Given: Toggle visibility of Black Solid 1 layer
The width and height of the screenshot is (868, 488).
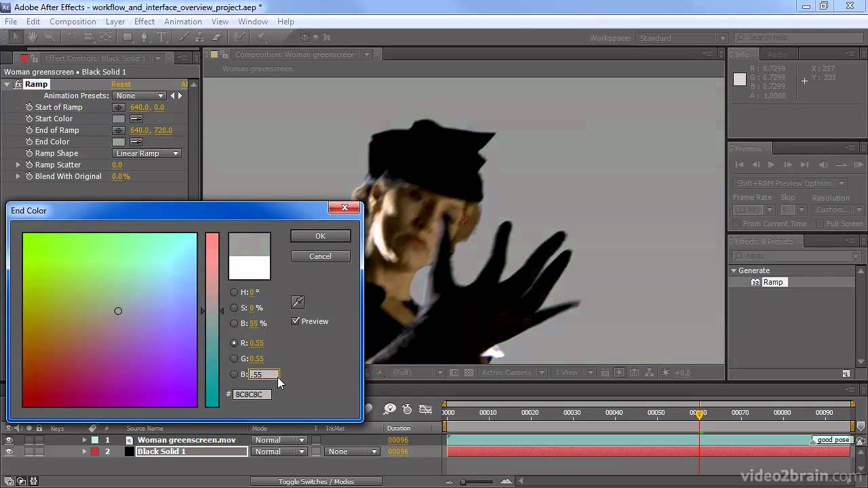Looking at the screenshot, I should coord(9,451).
